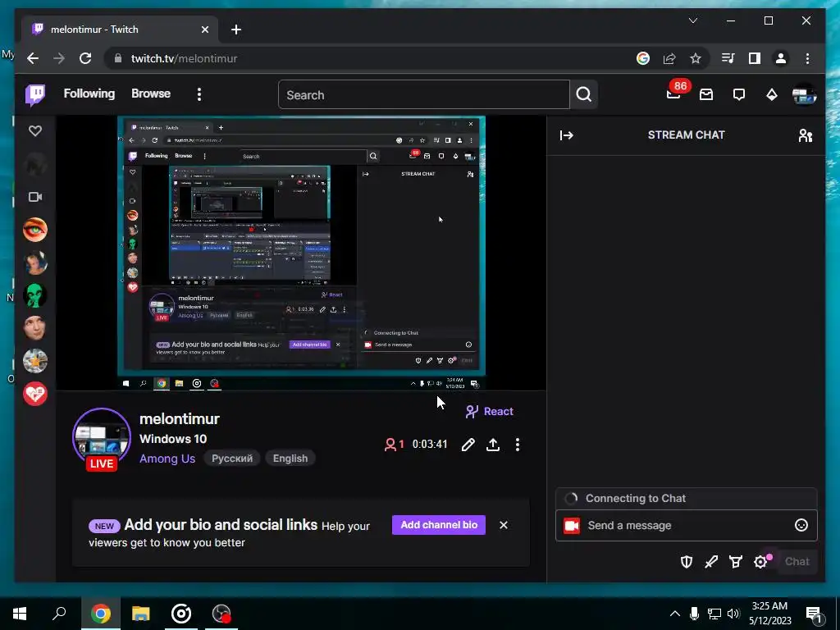Click Add channel bio button

click(439, 525)
